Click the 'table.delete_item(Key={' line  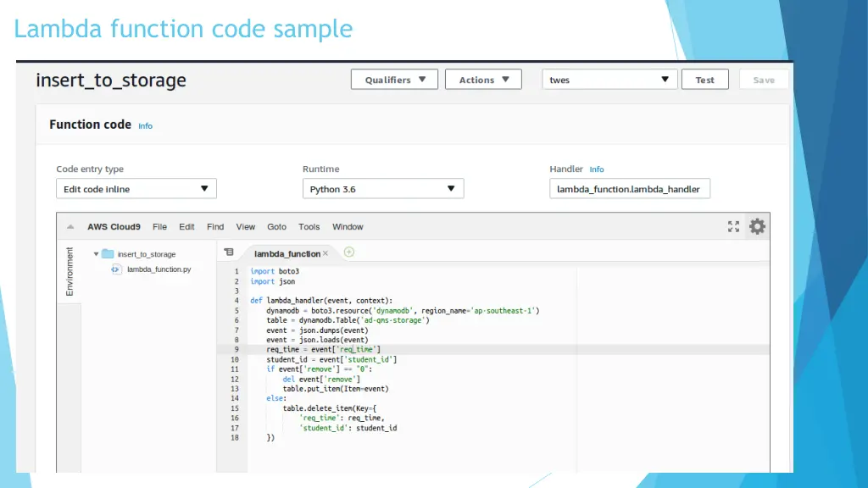click(330, 408)
